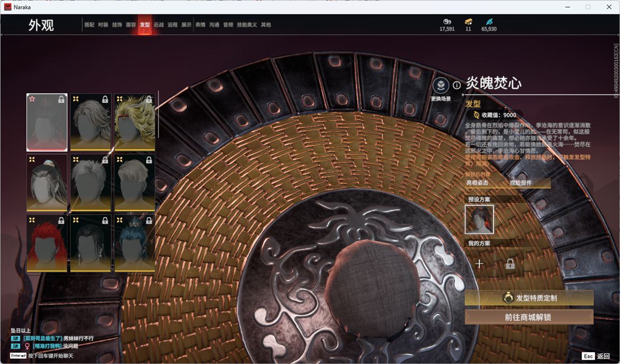
Task: Switch to the 时装 tab
Action: pos(103,25)
